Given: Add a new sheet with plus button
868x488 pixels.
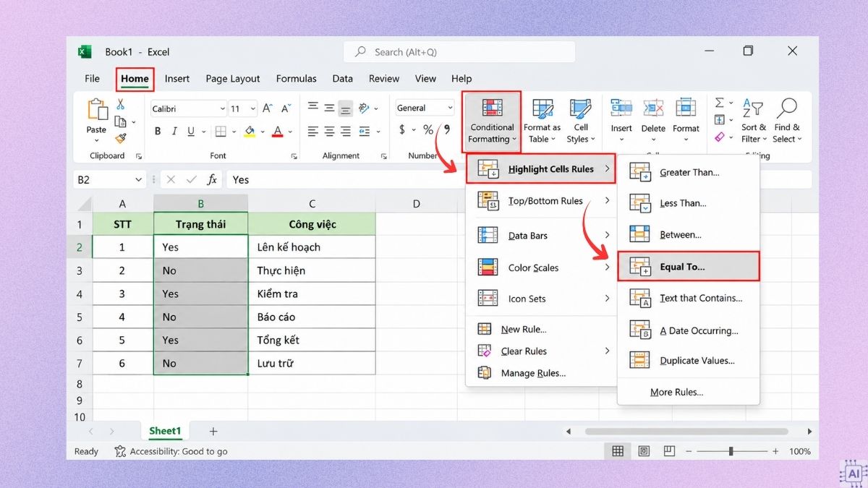Looking at the screenshot, I should (213, 432).
